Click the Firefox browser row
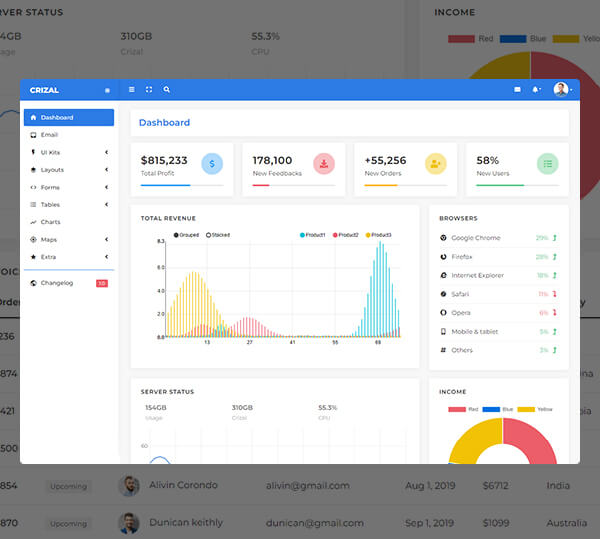 499,257
